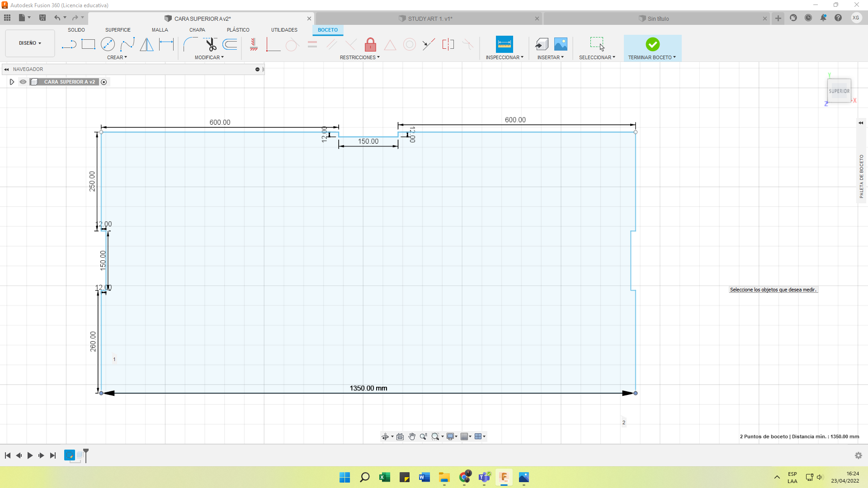The width and height of the screenshot is (868, 488).
Task: Select the two-point Rectangle tool
Action: 88,44
